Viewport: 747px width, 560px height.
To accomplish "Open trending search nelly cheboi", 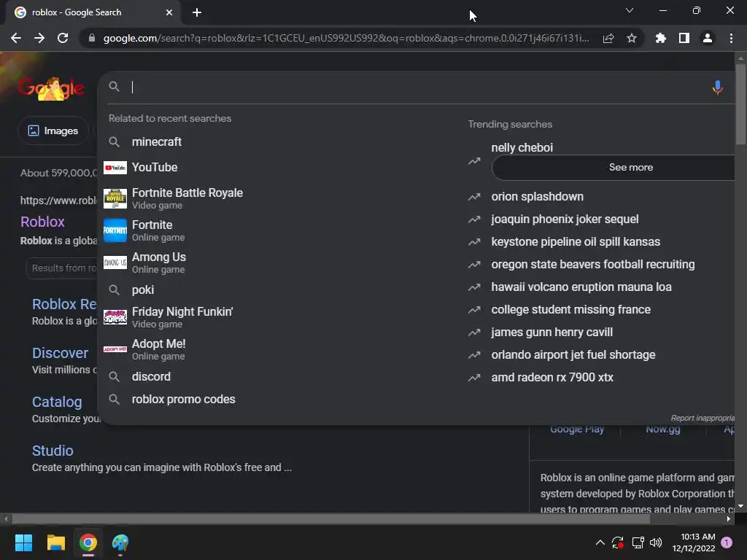I will pyautogui.click(x=522, y=147).
